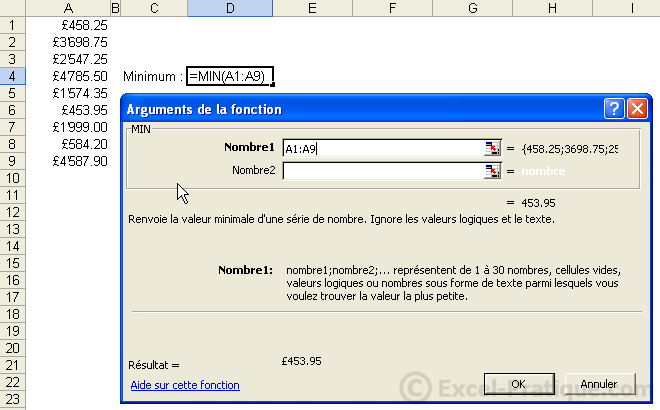Viewport: 660px width, 410px height.
Task: Select cell with £3'698.75
Action: pos(68,42)
